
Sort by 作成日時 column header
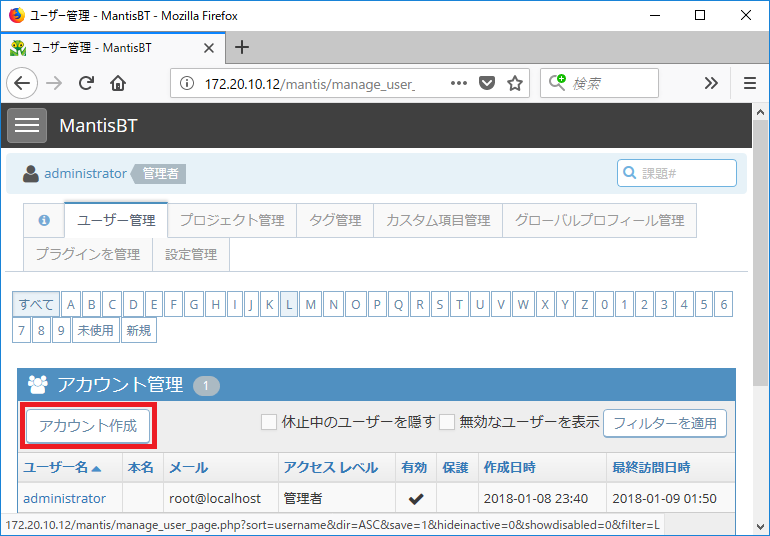[x=510, y=467]
